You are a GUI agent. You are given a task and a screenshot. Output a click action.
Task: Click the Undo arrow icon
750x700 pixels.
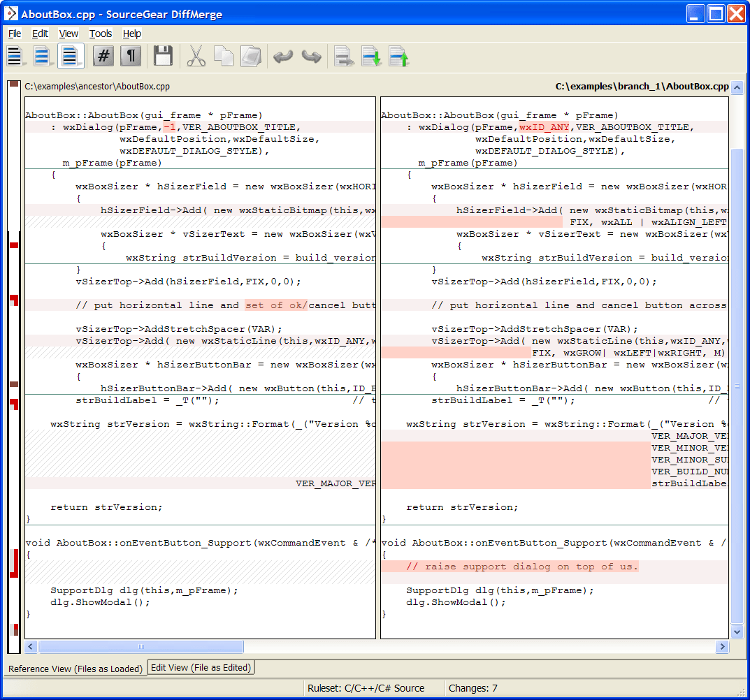click(282, 57)
